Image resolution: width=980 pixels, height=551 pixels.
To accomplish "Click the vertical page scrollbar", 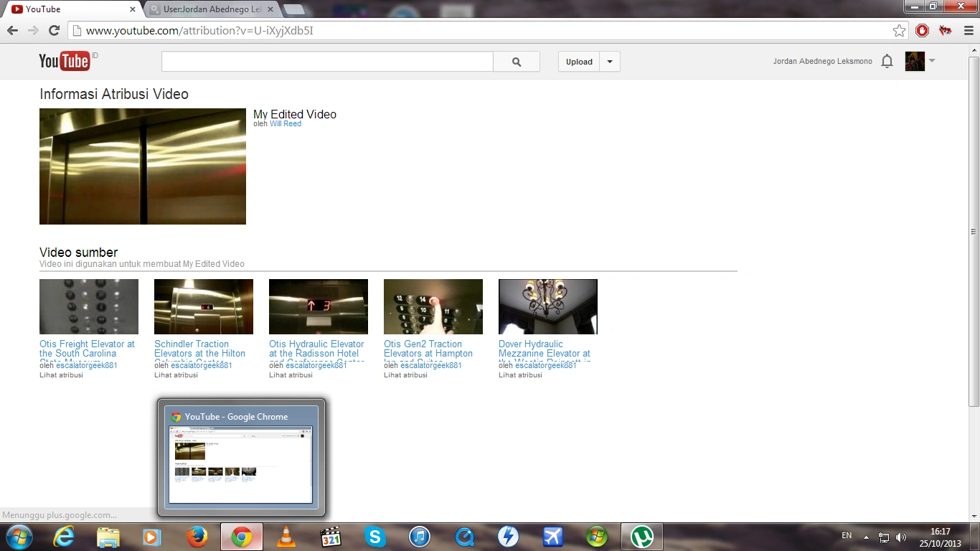I will pyautogui.click(x=974, y=231).
